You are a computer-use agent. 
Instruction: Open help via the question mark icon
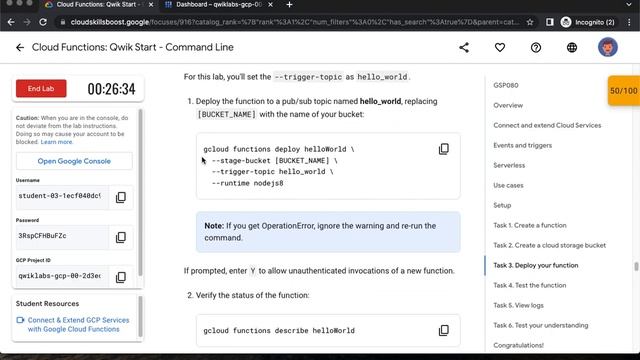pos(536,47)
